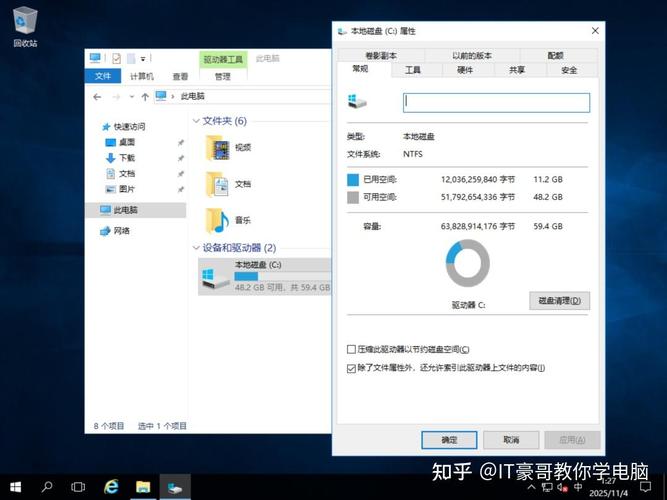This screenshot has width=667, height=500.
Task: Show hidden tray icons chevron
Action: click(531, 487)
